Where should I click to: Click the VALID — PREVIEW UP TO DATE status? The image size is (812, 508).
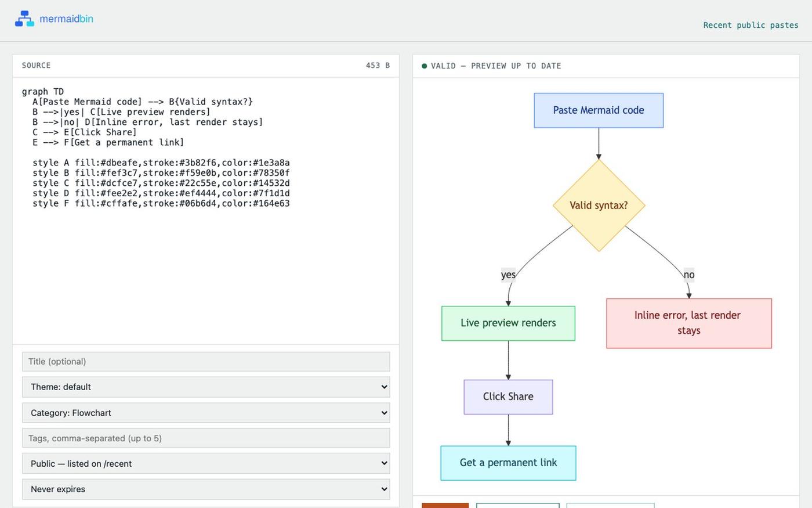coord(496,66)
